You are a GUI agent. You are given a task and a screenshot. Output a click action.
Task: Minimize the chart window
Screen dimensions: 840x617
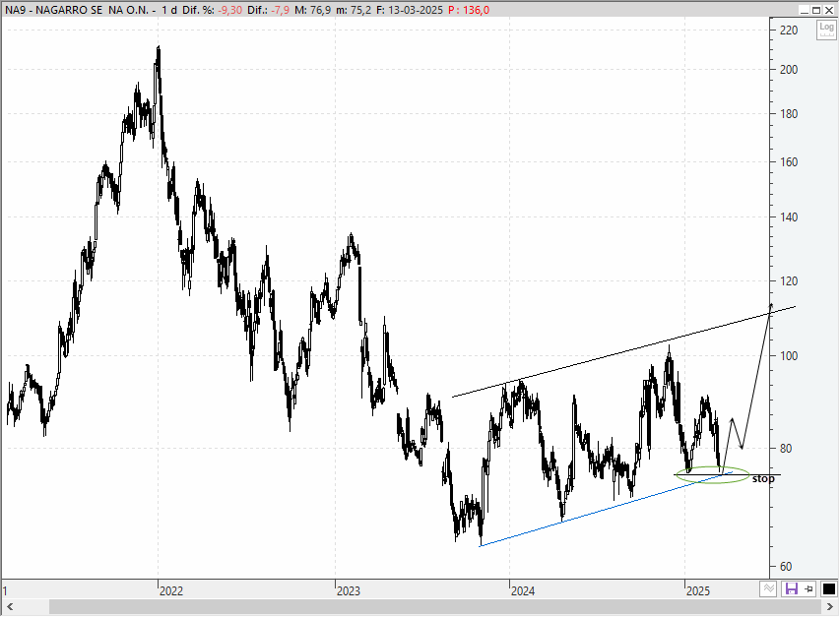[x=805, y=10]
